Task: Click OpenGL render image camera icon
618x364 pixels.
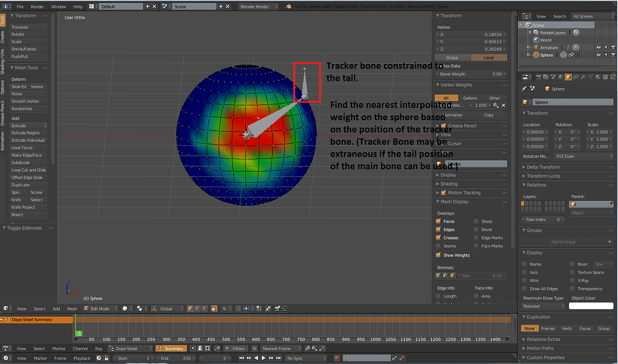Action: (277, 308)
